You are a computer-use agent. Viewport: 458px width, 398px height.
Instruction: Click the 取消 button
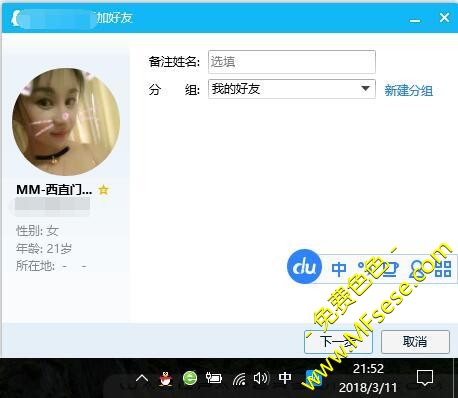click(x=415, y=342)
